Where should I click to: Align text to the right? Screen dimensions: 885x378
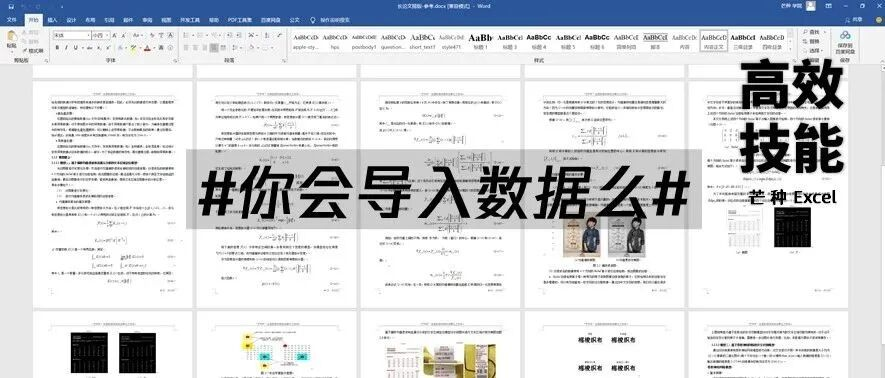tap(205, 47)
